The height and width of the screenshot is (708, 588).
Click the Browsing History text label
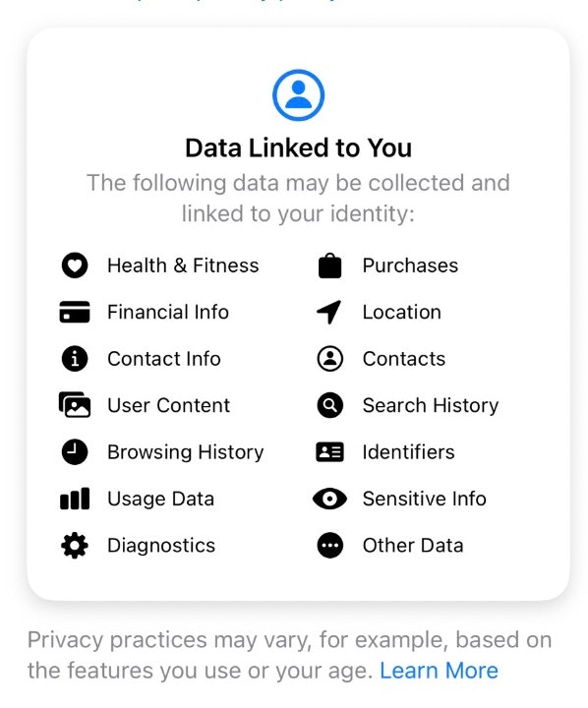coord(185,452)
